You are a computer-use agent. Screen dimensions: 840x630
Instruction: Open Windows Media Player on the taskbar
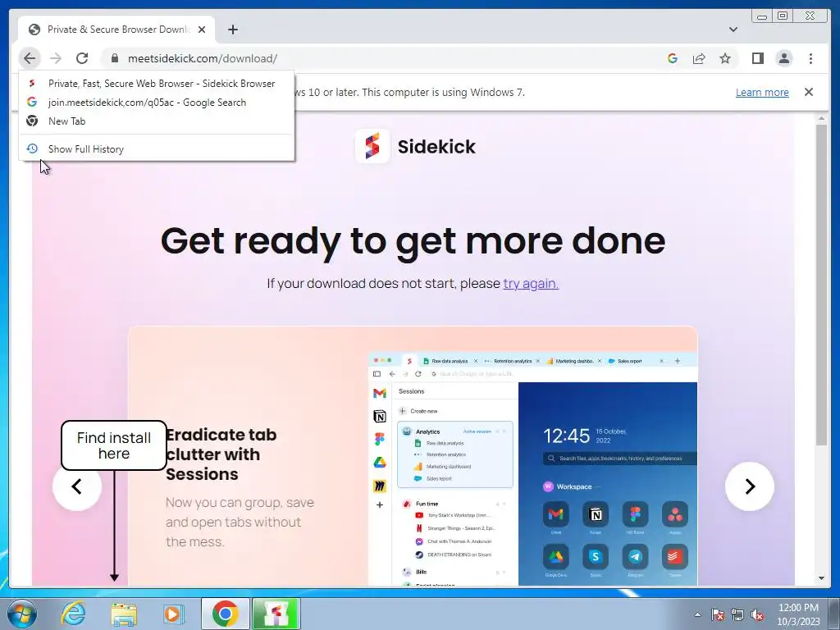173,614
